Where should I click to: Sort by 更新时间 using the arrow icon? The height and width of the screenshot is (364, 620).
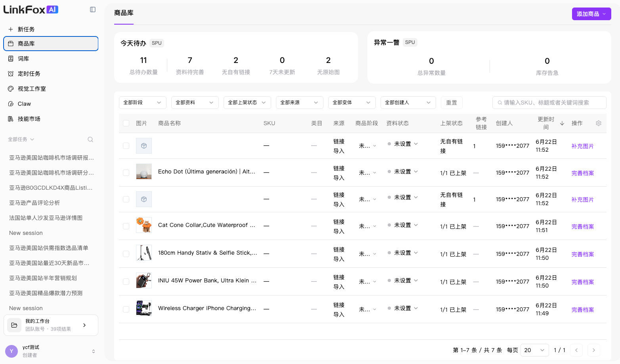[562, 123]
